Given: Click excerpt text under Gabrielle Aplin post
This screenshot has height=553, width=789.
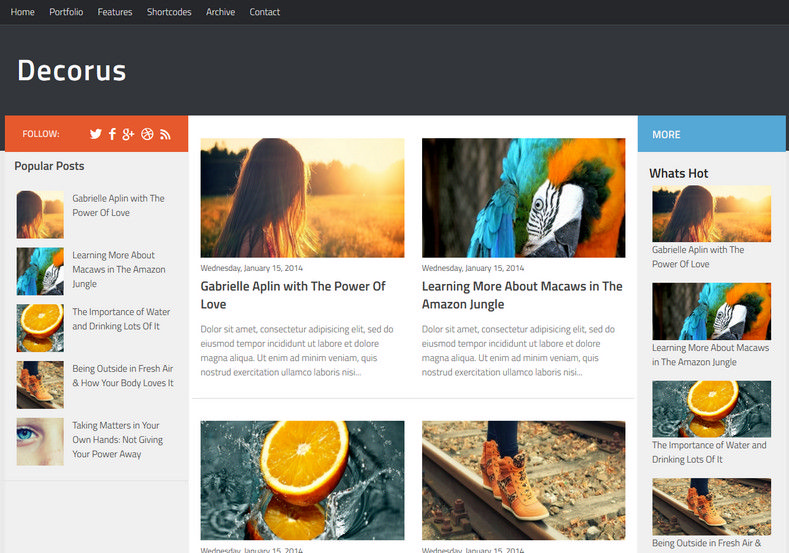Looking at the screenshot, I should [297, 351].
